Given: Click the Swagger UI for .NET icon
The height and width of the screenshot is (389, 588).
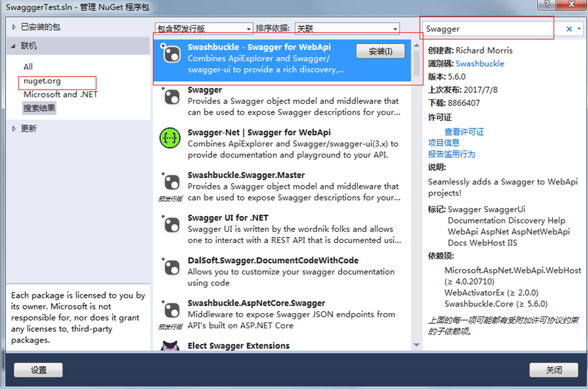Looking at the screenshot, I should (x=171, y=225).
